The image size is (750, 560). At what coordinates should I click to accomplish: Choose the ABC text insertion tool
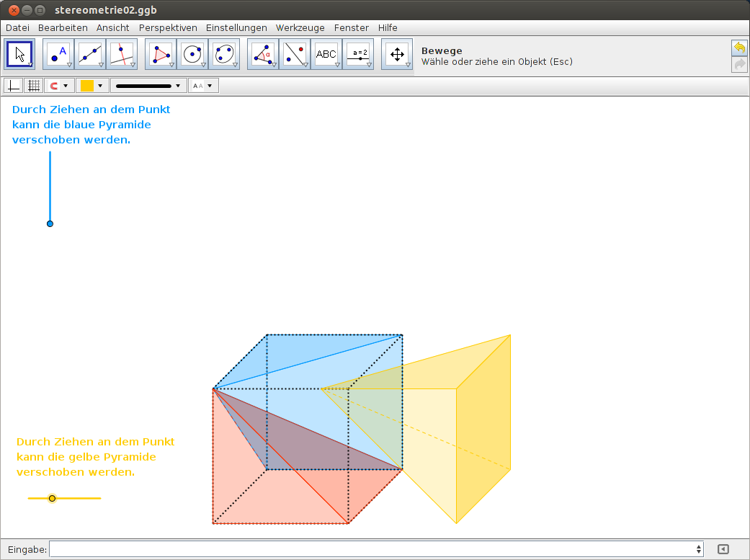326,54
